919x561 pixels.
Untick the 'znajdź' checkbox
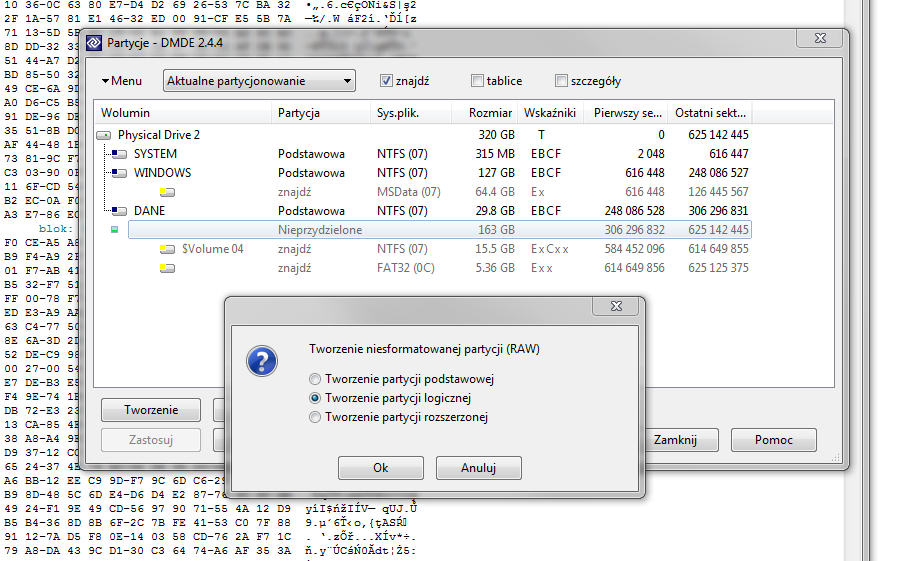[386, 81]
